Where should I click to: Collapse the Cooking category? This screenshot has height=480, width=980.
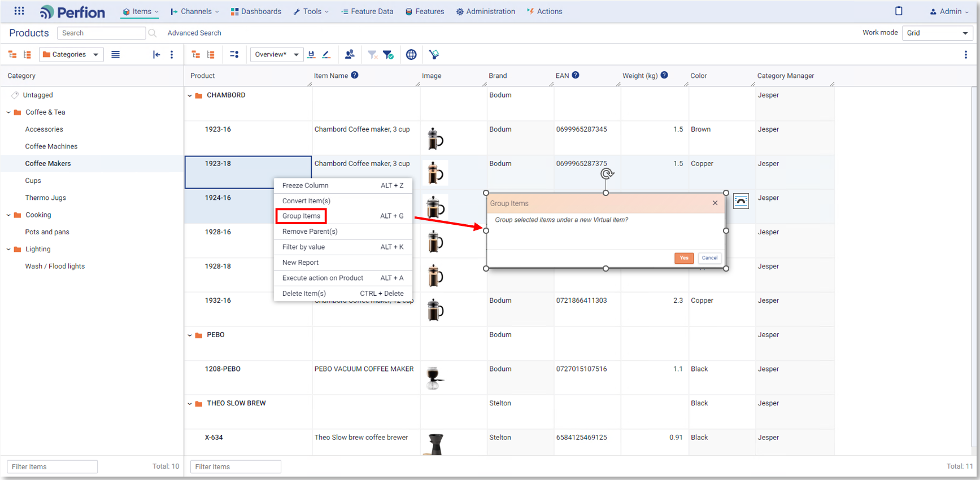coord(8,215)
